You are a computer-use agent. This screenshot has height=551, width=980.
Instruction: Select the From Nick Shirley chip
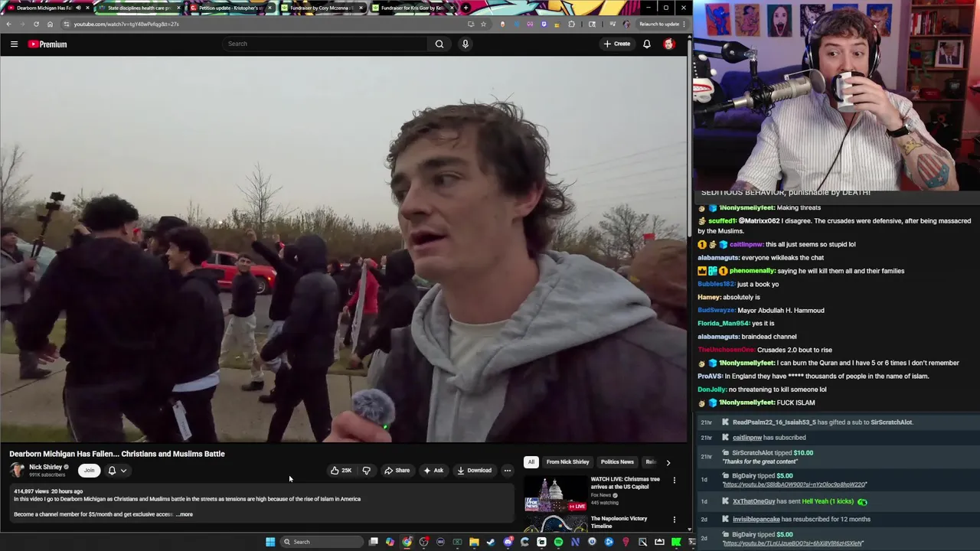coord(567,462)
